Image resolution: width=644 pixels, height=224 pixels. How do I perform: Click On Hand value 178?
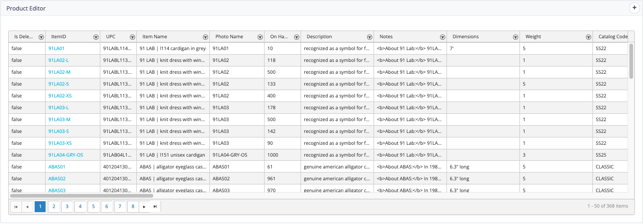pyautogui.click(x=282, y=107)
